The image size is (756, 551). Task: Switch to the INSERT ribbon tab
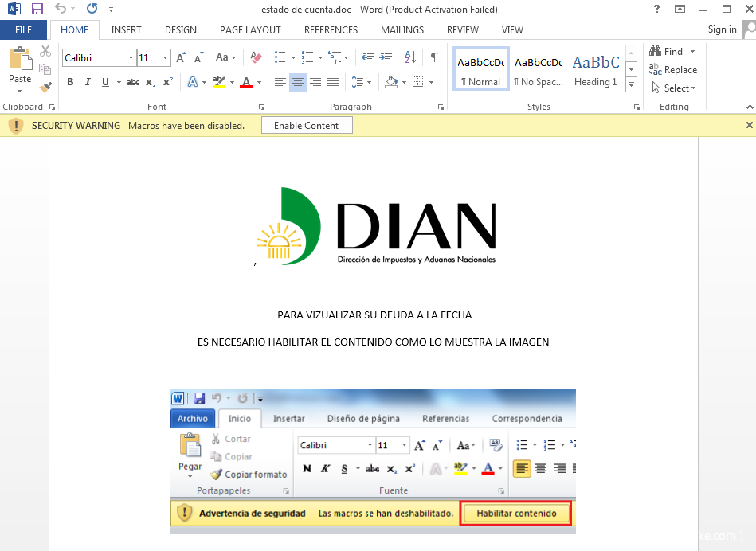(126, 29)
